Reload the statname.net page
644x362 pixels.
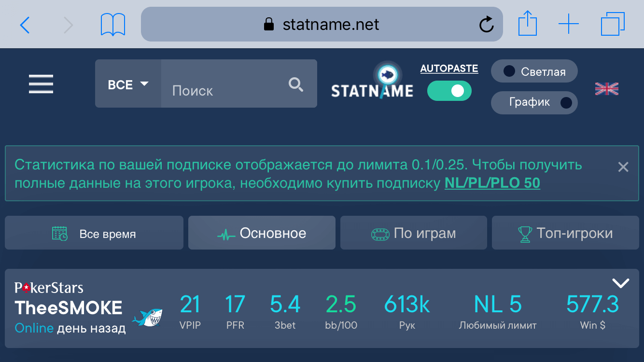pos(486,24)
